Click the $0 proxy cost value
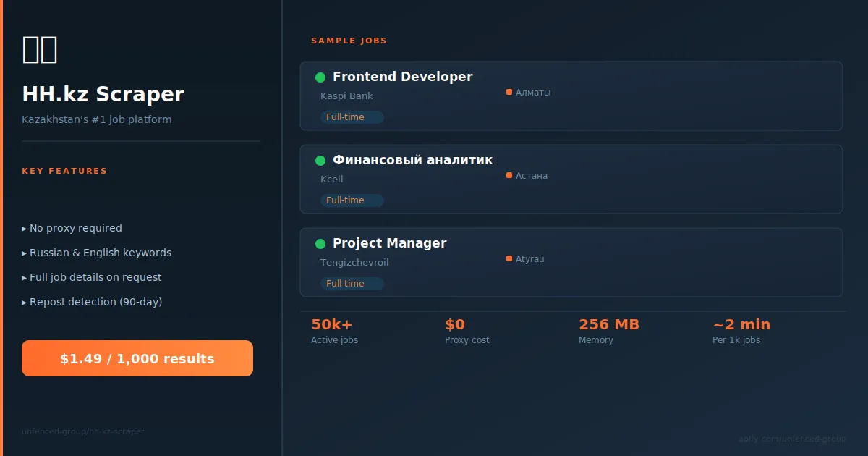The image size is (868, 456). 455,325
